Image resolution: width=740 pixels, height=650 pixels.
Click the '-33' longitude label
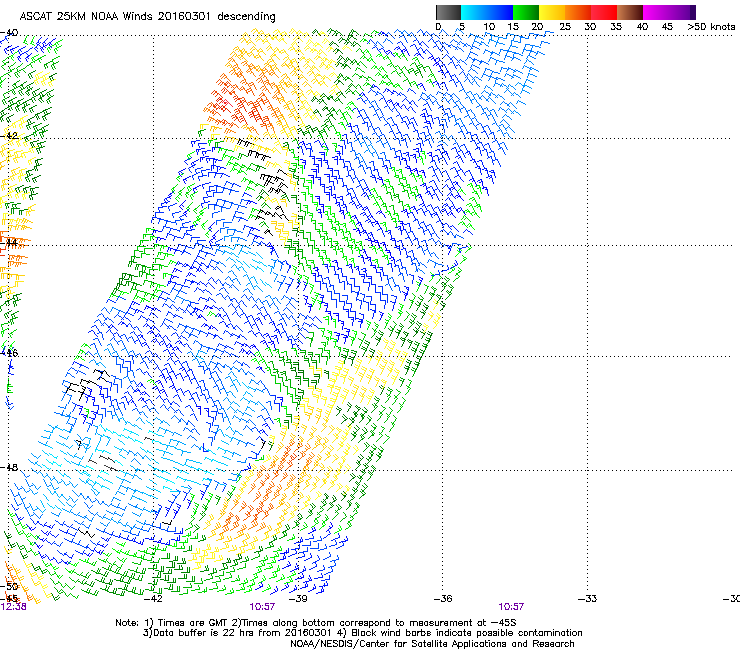[x=588, y=599]
